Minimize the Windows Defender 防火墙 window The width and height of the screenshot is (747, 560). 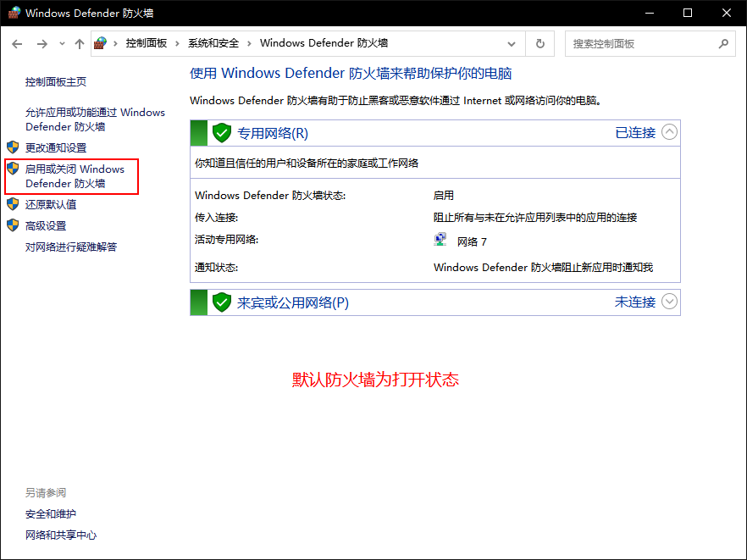[x=650, y=13]
